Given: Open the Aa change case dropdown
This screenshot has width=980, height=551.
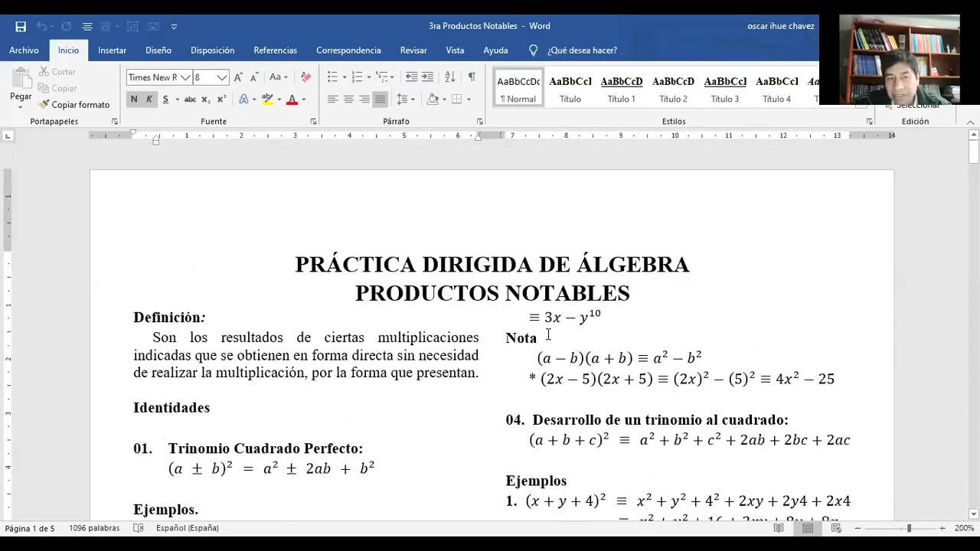Looking at the screenshot, I should [278, 77].
